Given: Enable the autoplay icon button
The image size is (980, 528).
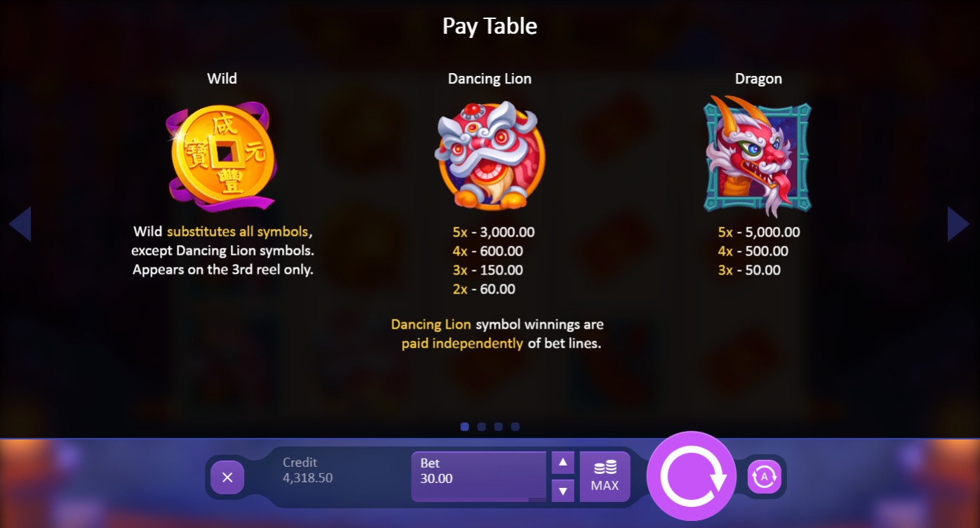Looking at the screenshot, I should point(764,477).
